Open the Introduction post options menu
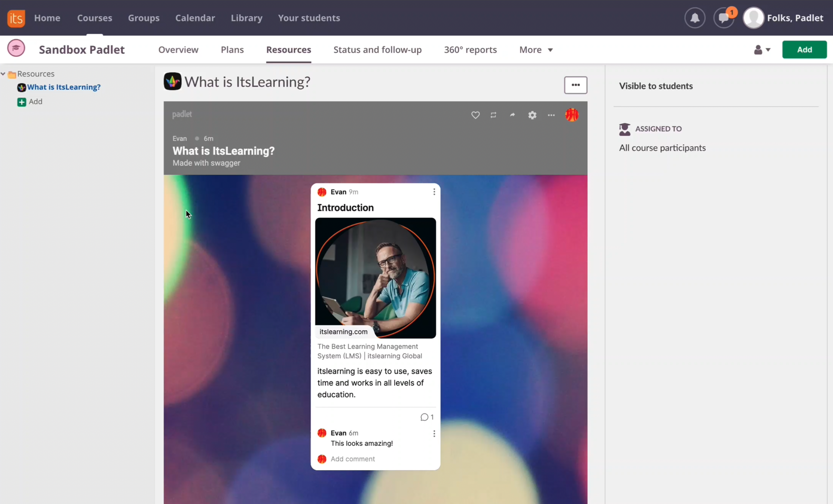 point(434,192)
